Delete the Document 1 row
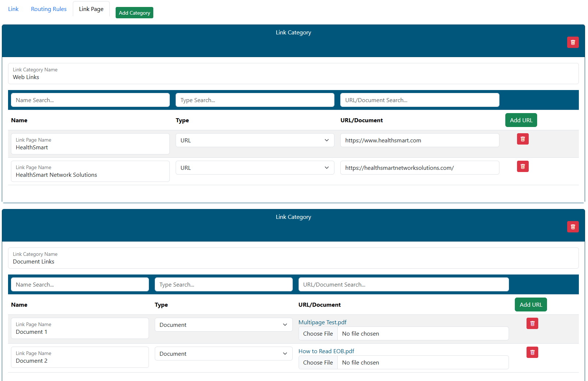The width and height of the screenshot is (588, 381). 532,324
